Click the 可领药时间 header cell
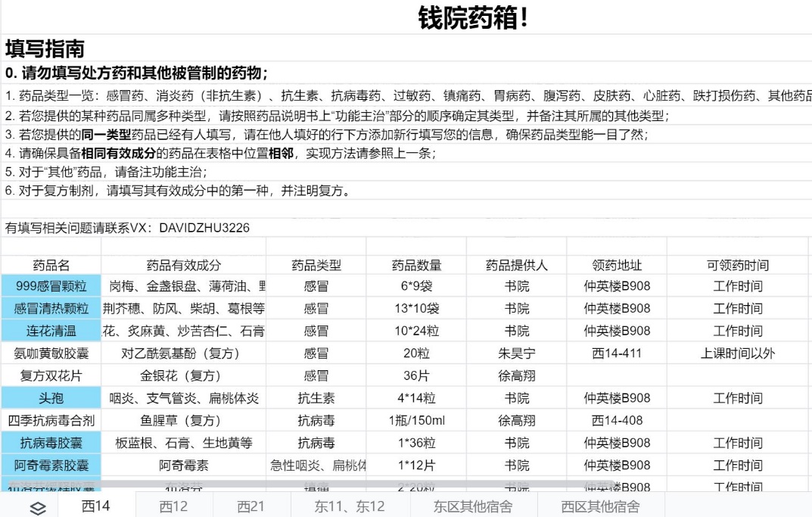 click(737, 265)
